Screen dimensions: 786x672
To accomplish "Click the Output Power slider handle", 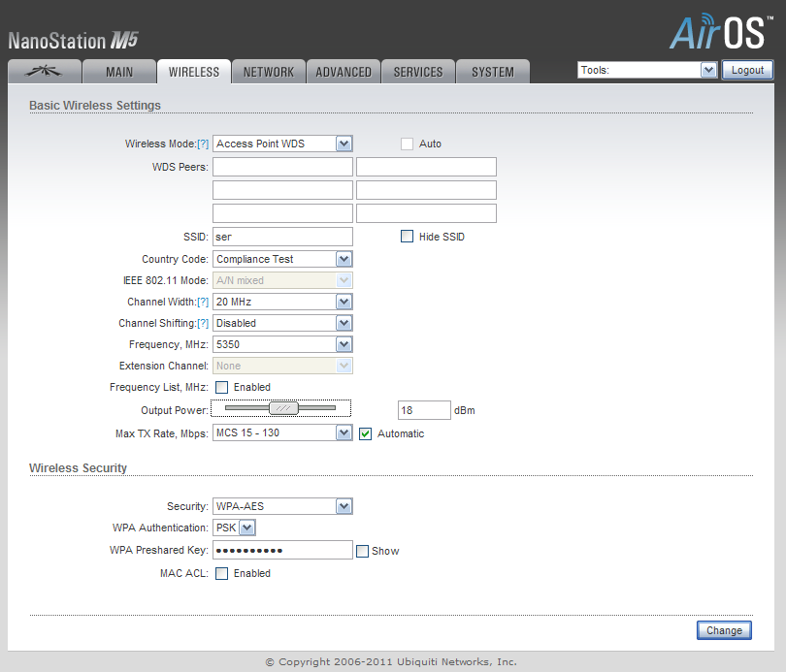I will pos(283,408).
